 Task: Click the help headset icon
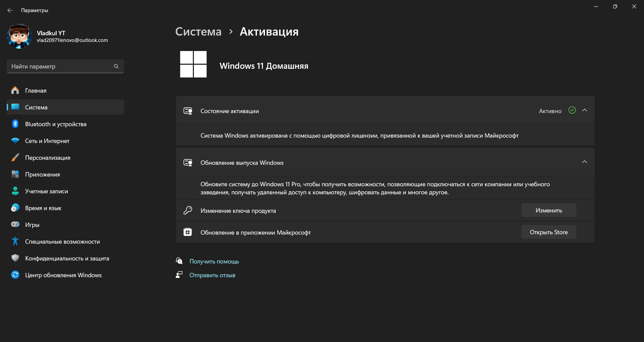click(179, 261)
